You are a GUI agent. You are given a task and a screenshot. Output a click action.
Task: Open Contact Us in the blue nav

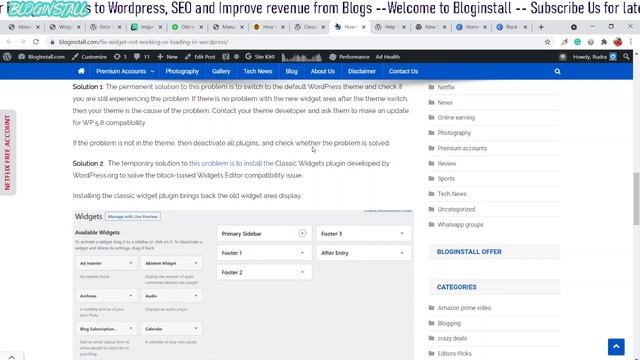403,71
